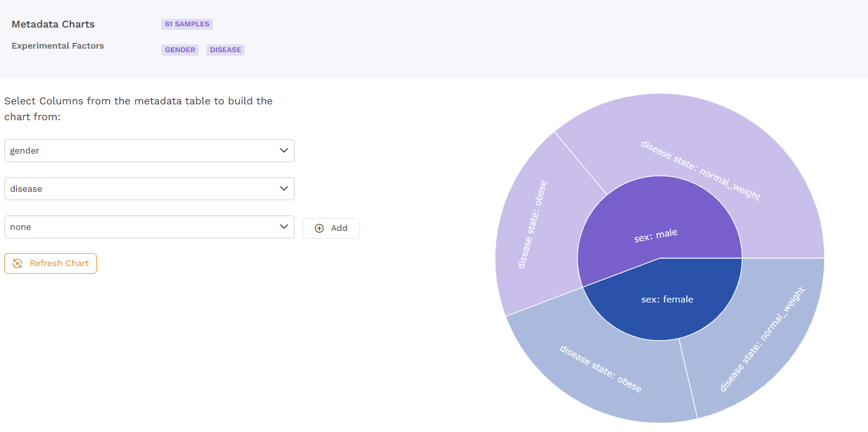Select the DISEASE experimental factor badge
This screenshot has width=868, height=432.
coord(225,50)
